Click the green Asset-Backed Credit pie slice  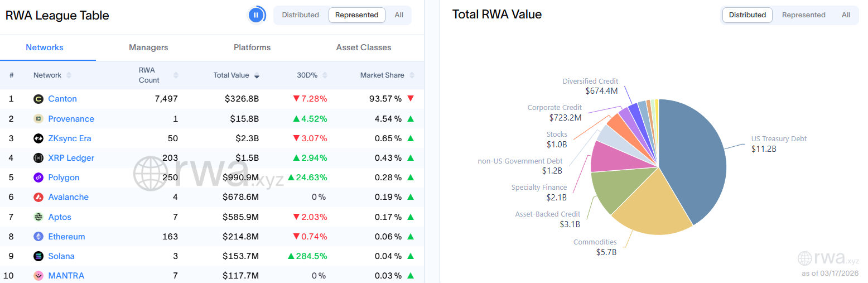(619, 187)
